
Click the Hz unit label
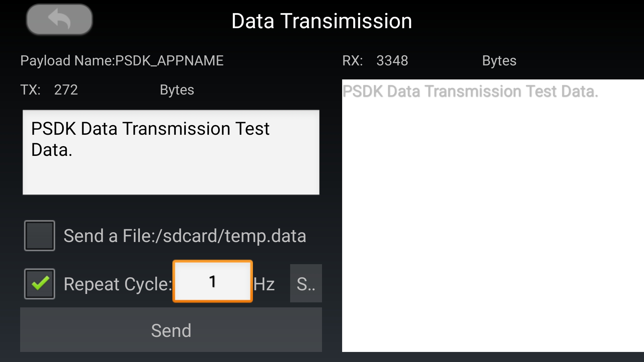(x=265, y=283)
